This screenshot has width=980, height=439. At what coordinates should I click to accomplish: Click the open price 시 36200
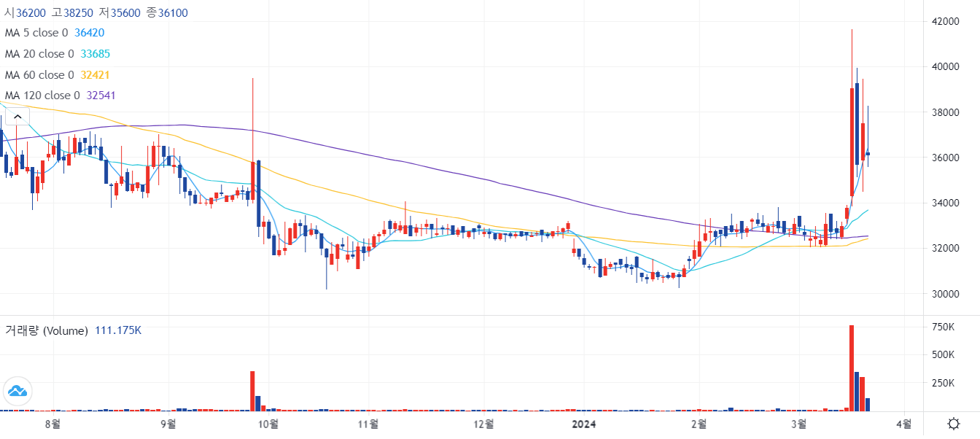pyautogui.click(x=24, y=13)
